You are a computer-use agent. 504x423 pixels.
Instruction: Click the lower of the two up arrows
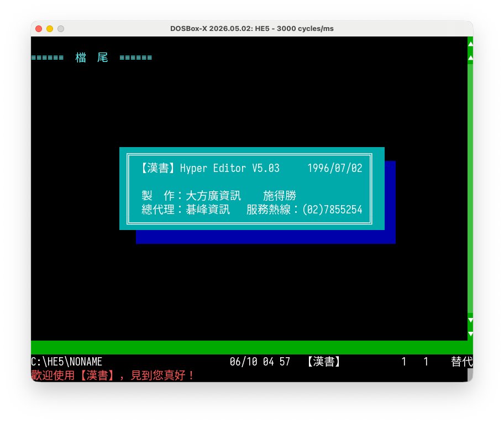[x=470, y=58]
